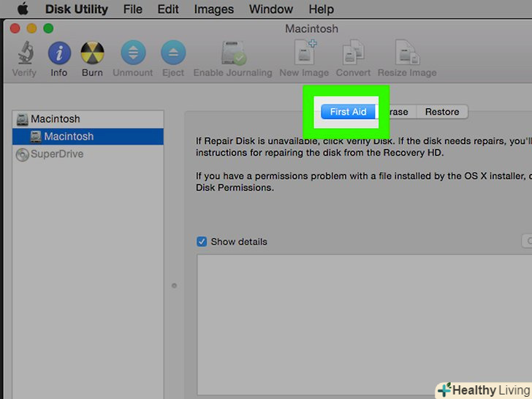Click the yellow minimize window button
Screen dimensions: 532x399
31,28
